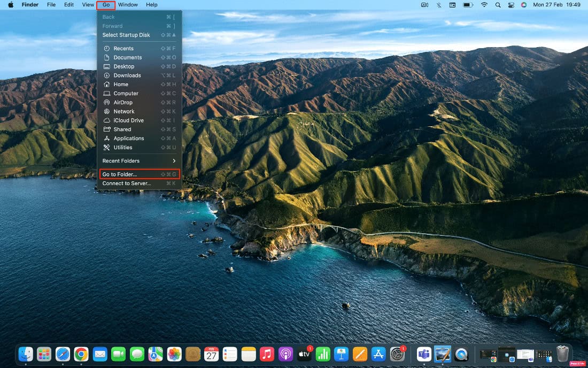Open Control Center from the menu bar
Screen dimensions: 588x368
point(510,5)
